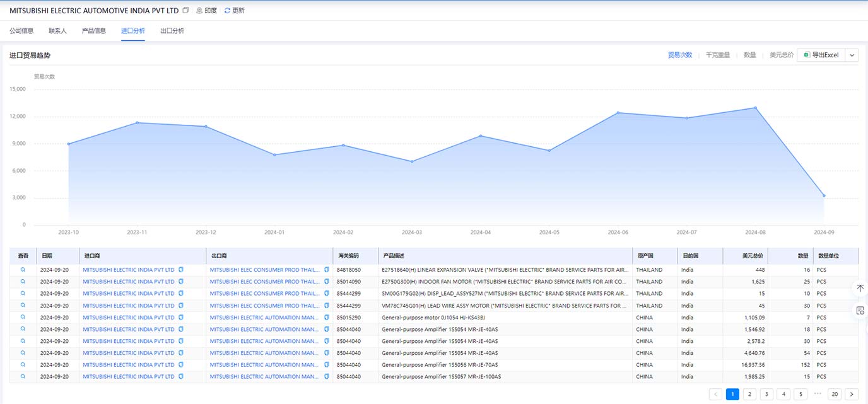The height and width of the screenshot is (404, 868).
Task: Click the 2024-08 peak data point
Action: pyautogui.click(x=755, y=108)
